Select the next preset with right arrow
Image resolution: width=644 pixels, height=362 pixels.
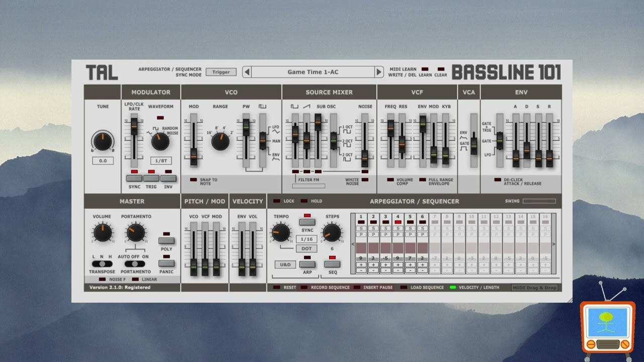[x=379, y=72]
